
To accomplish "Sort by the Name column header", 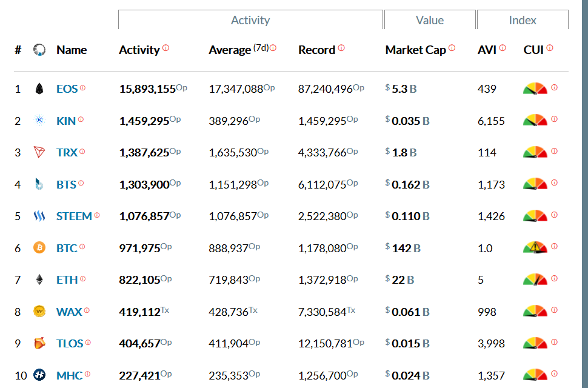I will pyautogui.click(x=72, y=50).
